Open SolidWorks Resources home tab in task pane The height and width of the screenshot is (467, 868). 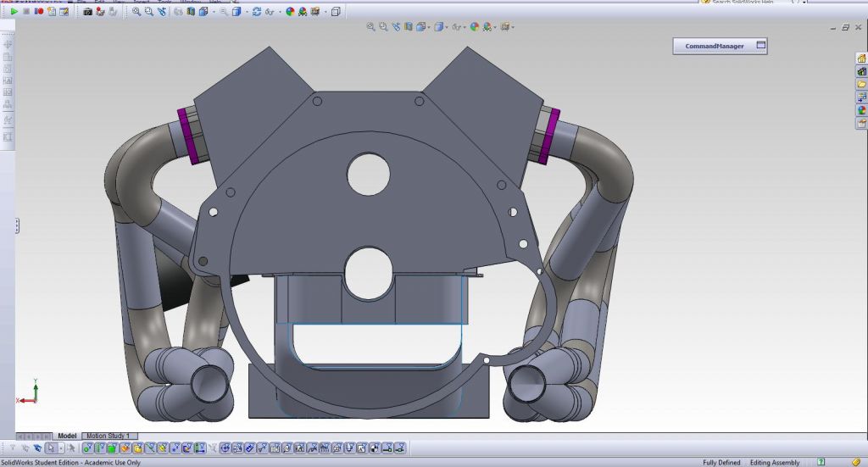[861, 58]
